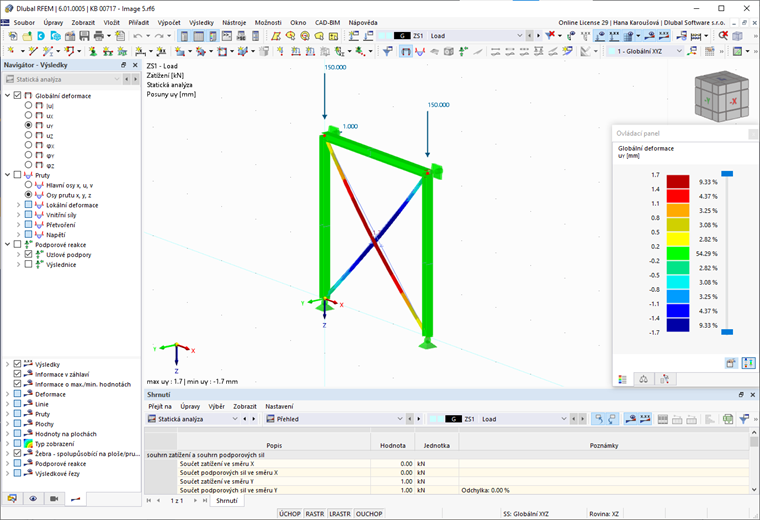Open the Výpočet menu

pos(169,22)
